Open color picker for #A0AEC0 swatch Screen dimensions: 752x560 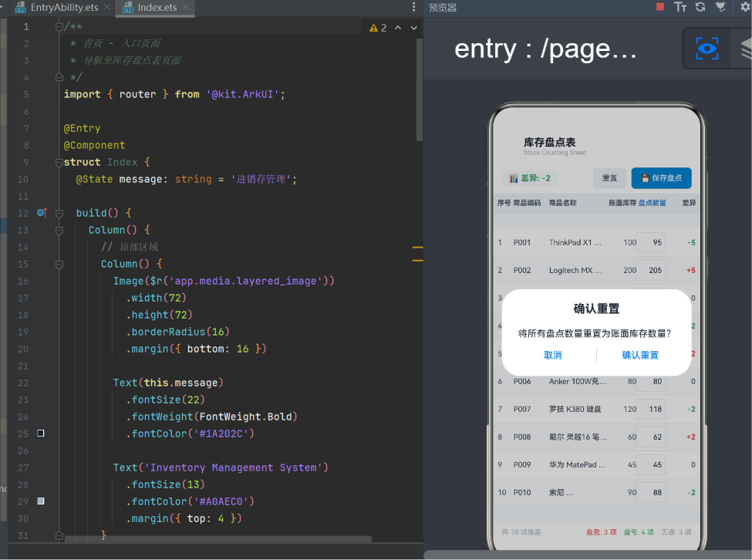coord(41,501)
